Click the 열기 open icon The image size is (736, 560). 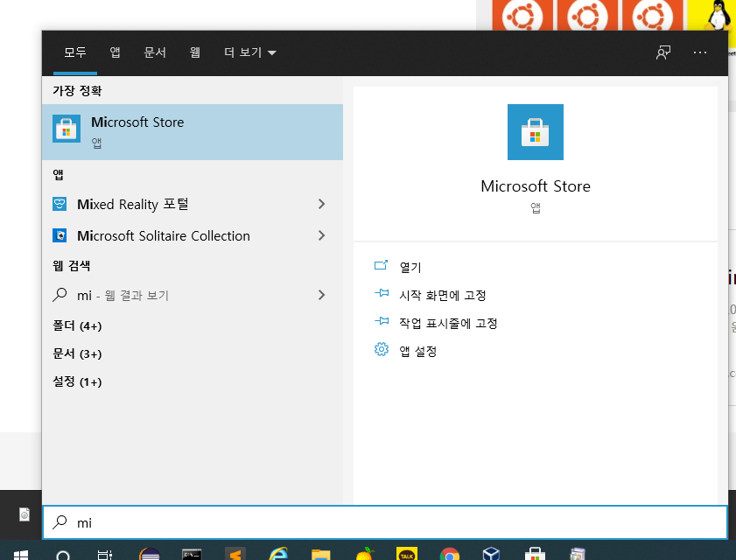click(x=382, y=266)
